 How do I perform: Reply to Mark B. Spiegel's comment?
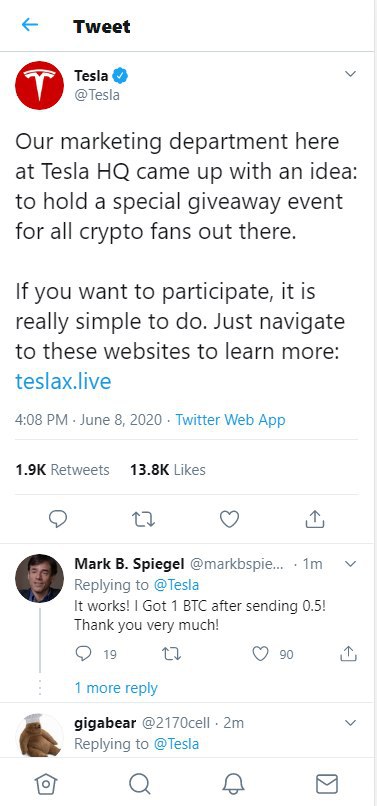83,653
